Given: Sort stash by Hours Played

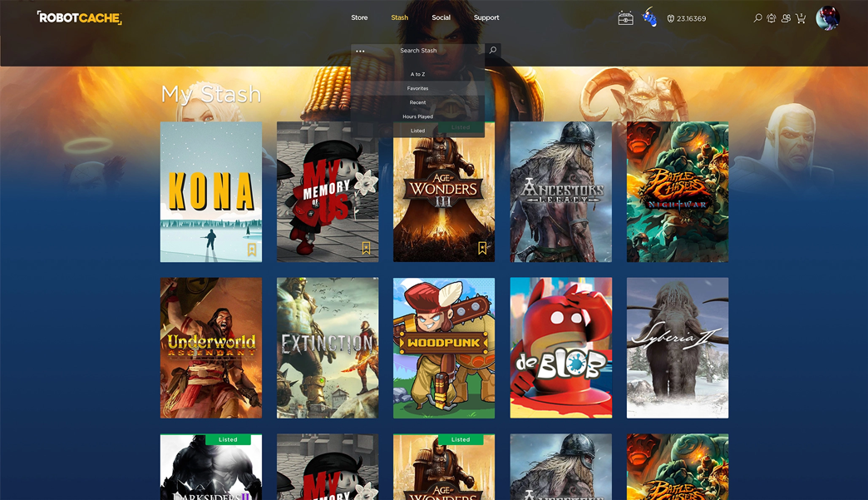Looking at the screenshot, I should pos(418,116).
